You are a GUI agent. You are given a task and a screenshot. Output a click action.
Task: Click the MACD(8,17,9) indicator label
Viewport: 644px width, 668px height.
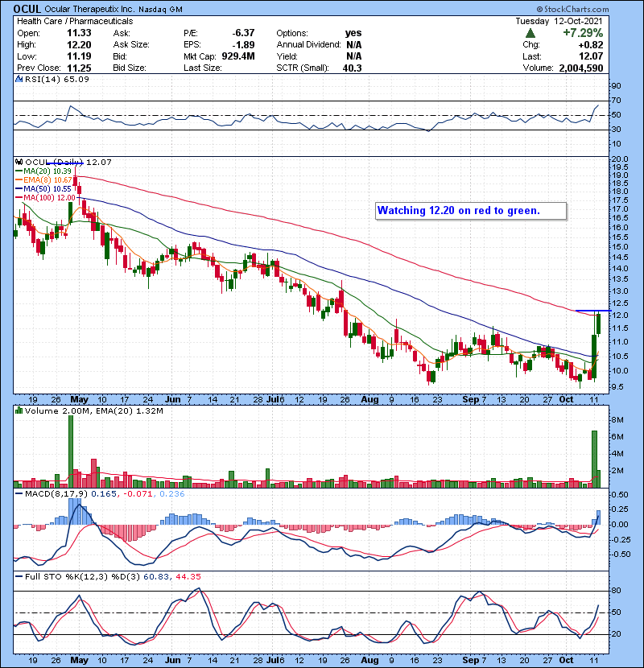56,494
